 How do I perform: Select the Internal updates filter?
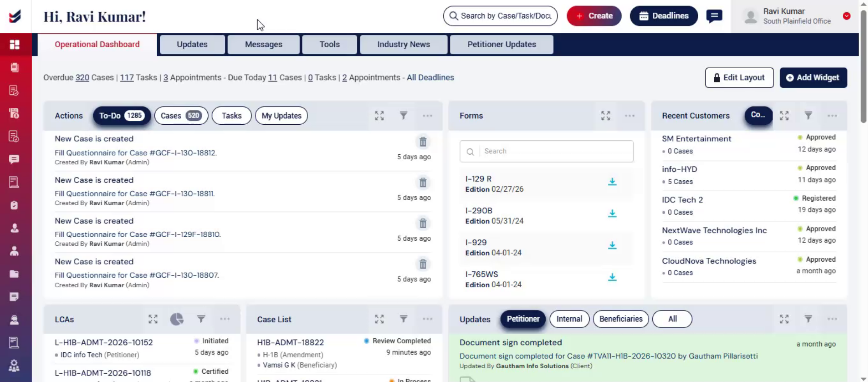point(570,319)
